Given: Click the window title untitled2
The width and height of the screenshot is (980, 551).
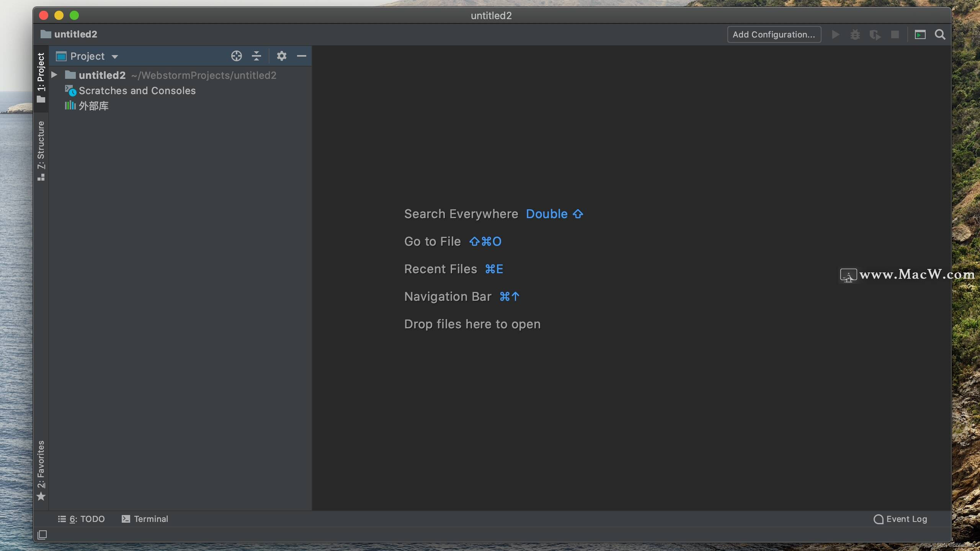Looking at the screenshot, I should tap(491, 16).
